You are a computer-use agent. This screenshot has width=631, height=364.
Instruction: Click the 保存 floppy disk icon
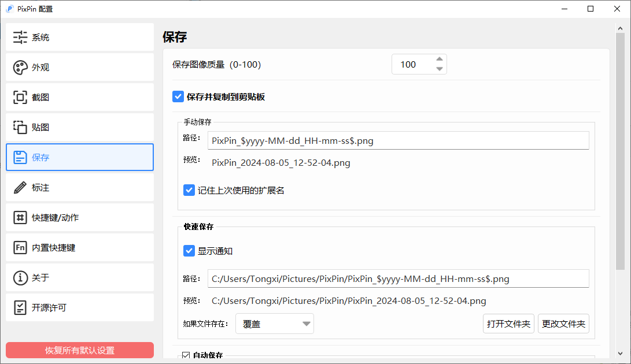(x=20, y=157)
